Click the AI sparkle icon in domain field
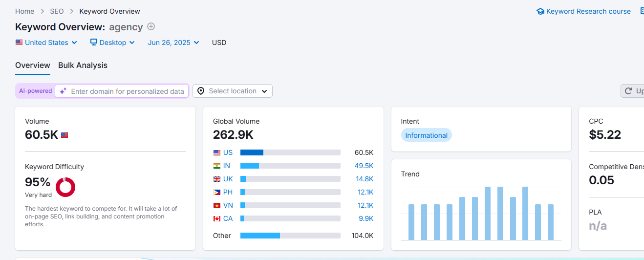 point(63,91)
